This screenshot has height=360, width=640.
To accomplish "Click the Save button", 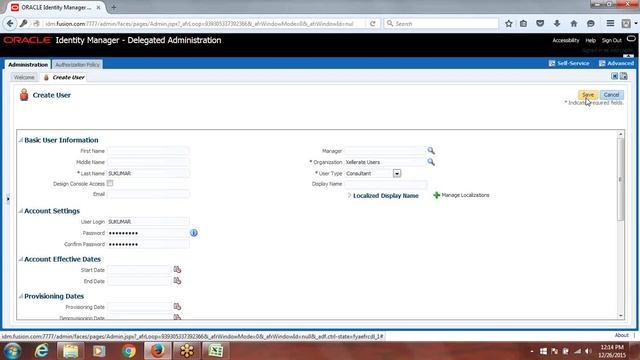I will [x=588, y=95].
